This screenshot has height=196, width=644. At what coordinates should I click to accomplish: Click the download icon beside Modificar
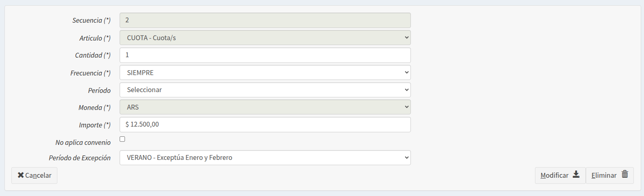(x=576, y=174)
